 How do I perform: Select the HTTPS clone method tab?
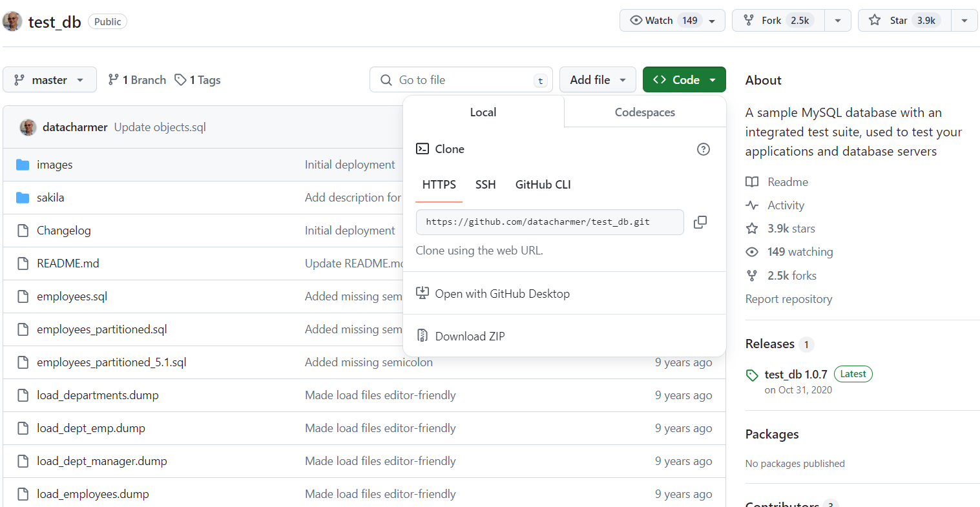click(x=439, y=185)
